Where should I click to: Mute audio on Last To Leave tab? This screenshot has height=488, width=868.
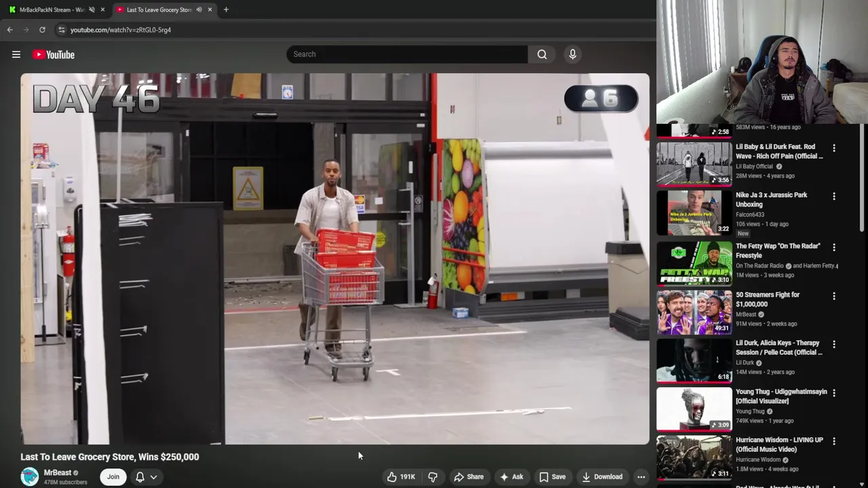199,9
